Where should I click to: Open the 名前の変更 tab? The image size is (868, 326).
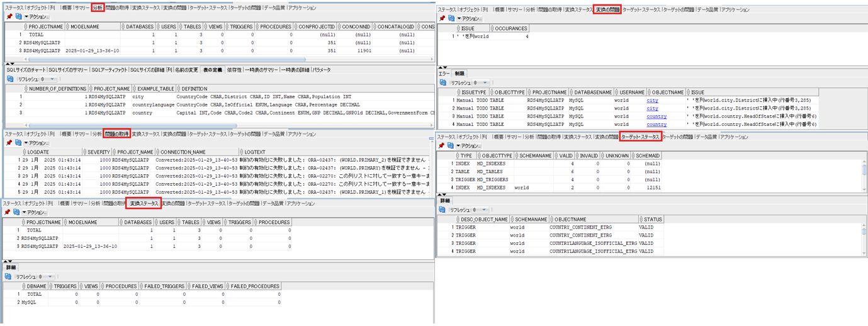[186, 70]
